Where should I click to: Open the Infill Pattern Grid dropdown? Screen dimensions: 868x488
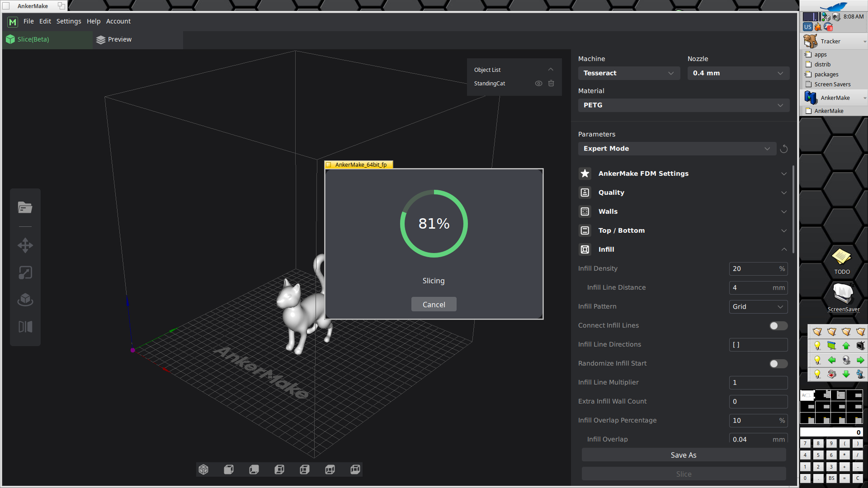[758, 307]
